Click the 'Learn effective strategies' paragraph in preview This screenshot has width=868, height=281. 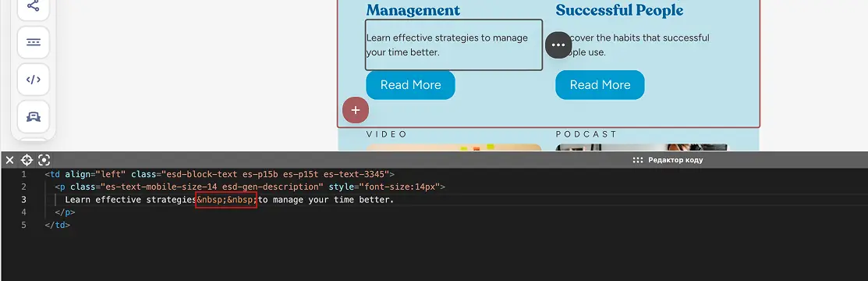(x=448, y=45)
